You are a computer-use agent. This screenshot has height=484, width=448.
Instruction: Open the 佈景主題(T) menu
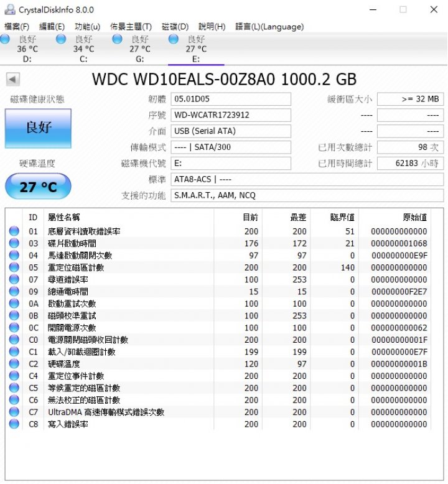point(131,27)
